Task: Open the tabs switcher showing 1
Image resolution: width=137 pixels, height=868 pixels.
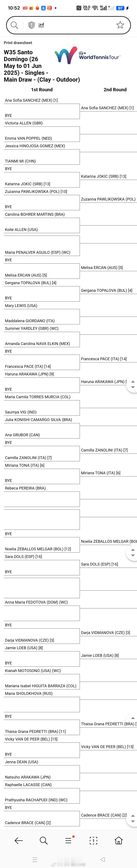Action: tap(93, 840)
